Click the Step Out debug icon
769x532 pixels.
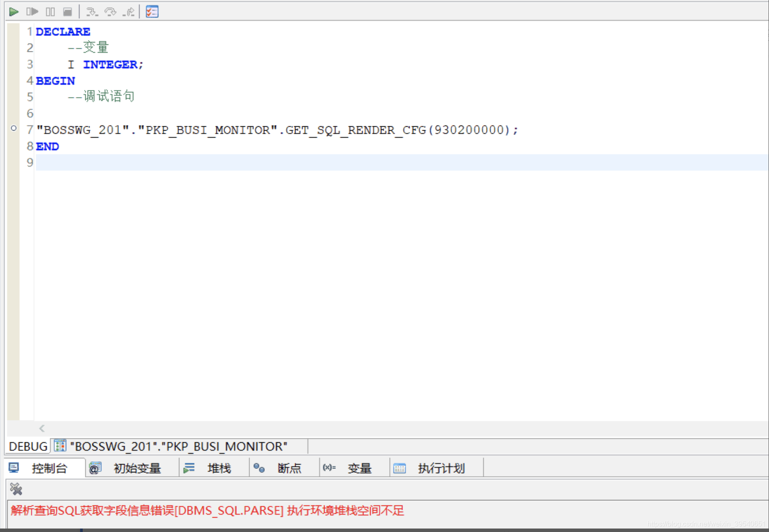128,12
